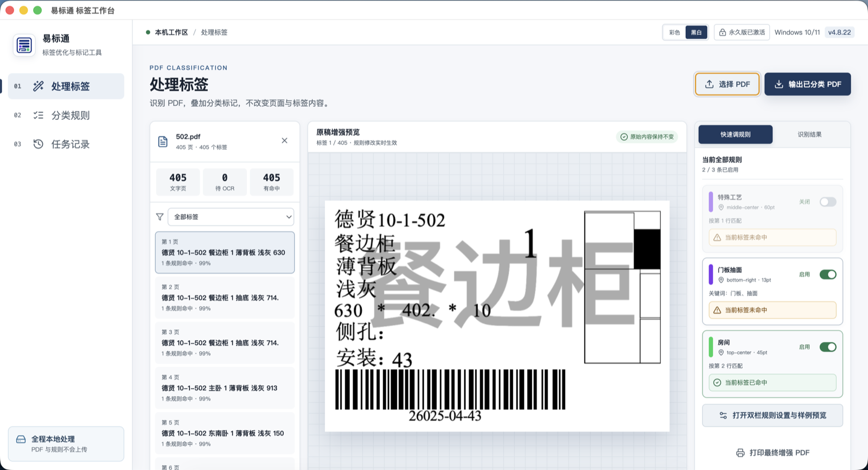Click the 选择 PDF button
The width and height of the screenshot is (868, 470).
point(727,84)
